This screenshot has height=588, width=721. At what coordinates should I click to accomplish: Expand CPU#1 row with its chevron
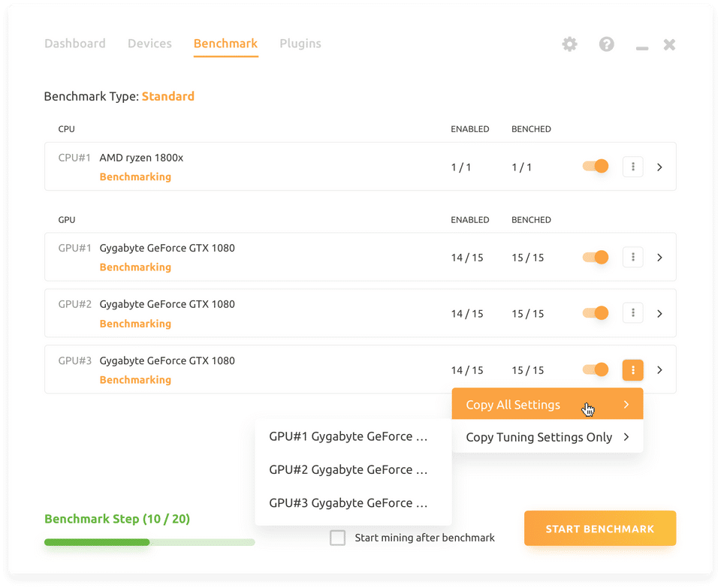659,167
